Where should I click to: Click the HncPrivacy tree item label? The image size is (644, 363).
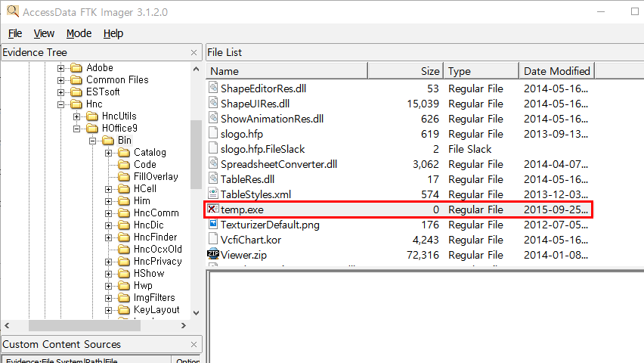pyautogui.click(x=158, y=262)
